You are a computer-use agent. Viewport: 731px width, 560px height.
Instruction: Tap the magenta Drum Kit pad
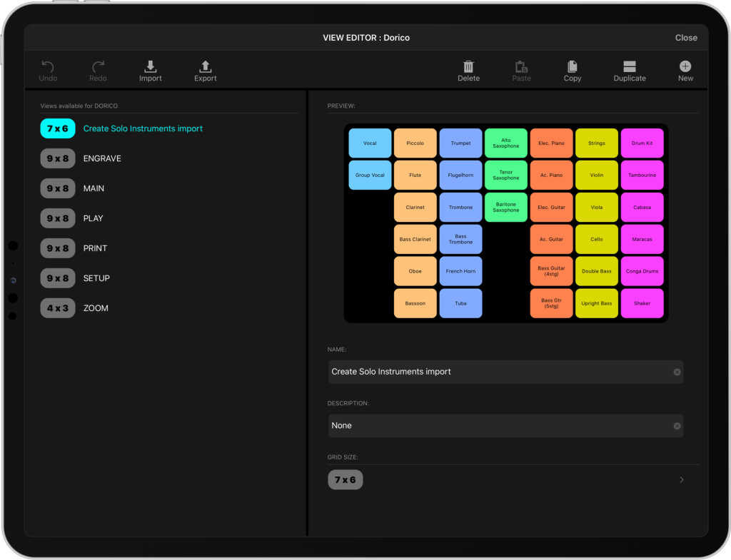pos(642,143)
